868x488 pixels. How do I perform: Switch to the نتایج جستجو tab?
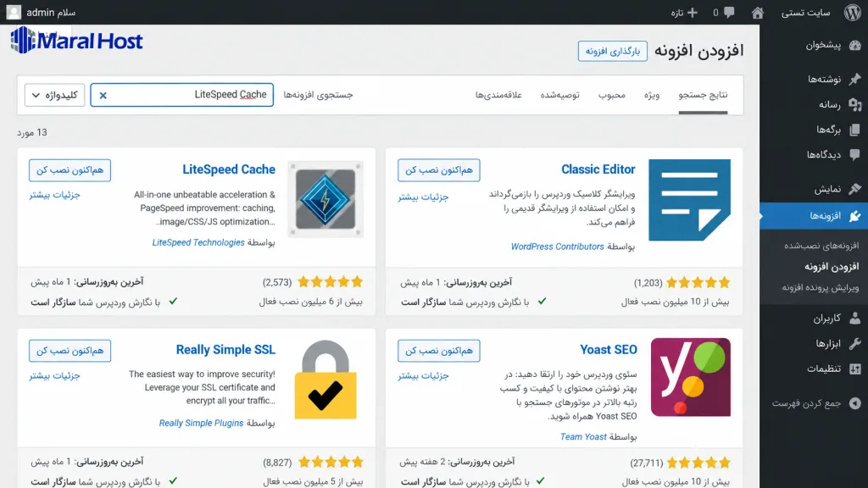click(x=703, y=95)
